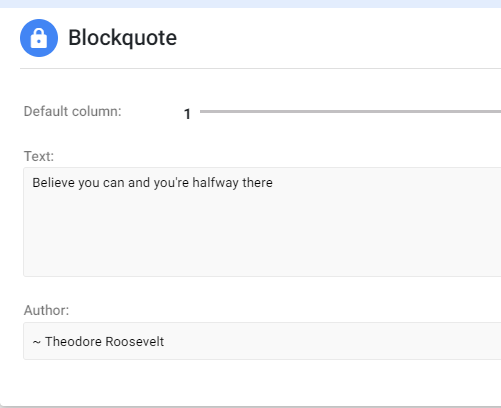Click the tilde before Theodore Roosevelt

pos(37,342)
